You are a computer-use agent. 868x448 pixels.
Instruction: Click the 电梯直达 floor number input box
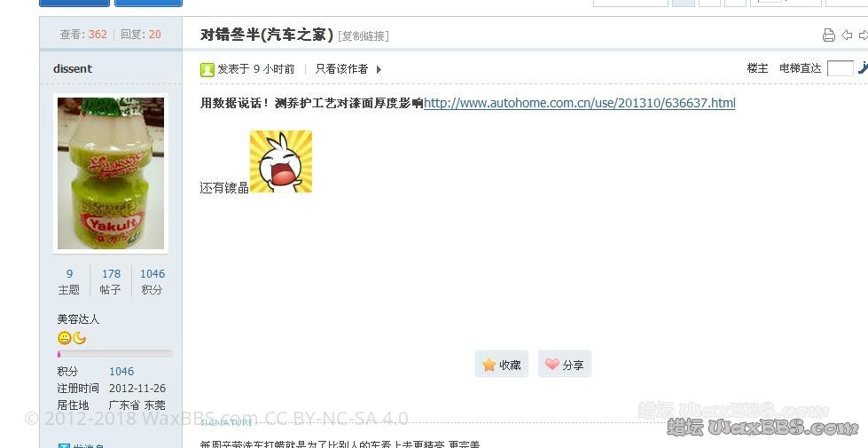pos(840,68)
